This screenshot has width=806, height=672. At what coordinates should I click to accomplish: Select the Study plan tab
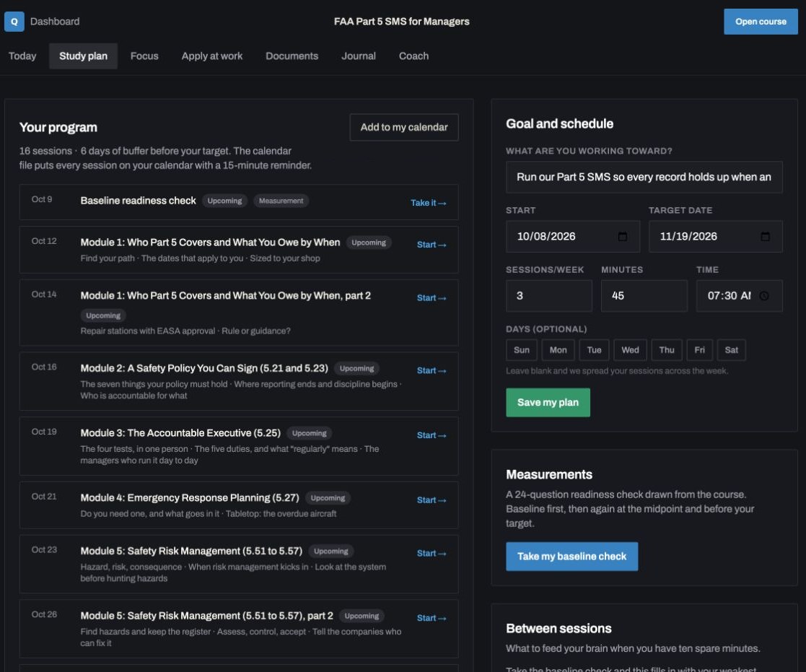[83, 56]
